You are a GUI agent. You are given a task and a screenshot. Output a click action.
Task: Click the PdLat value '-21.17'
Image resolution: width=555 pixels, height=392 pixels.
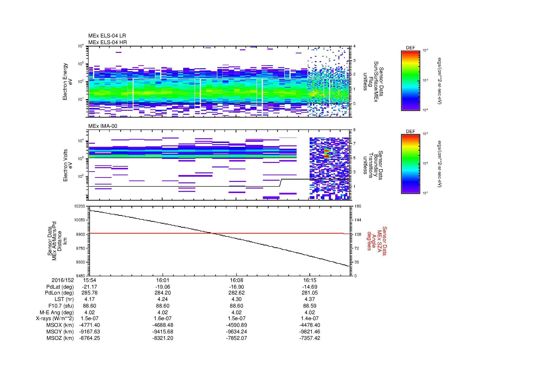[89, 287]
